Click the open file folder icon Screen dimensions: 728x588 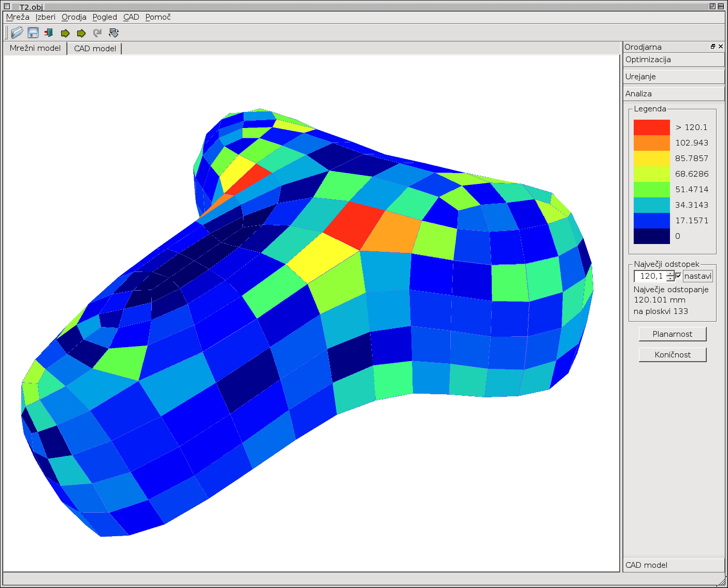(x=17, y=33)
